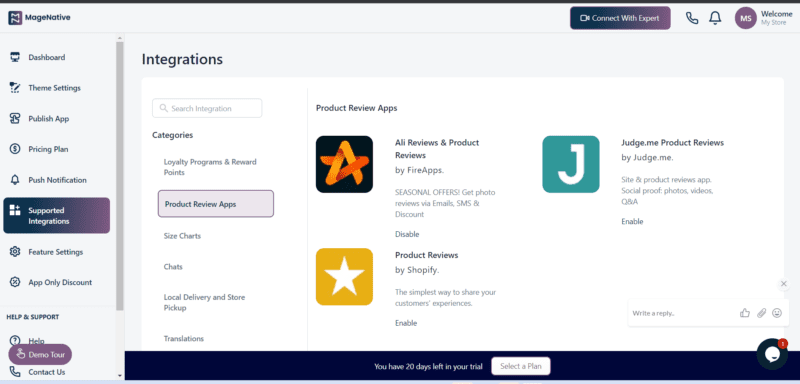Enable Judge.me Product Reviews integration

click(632, 221)
